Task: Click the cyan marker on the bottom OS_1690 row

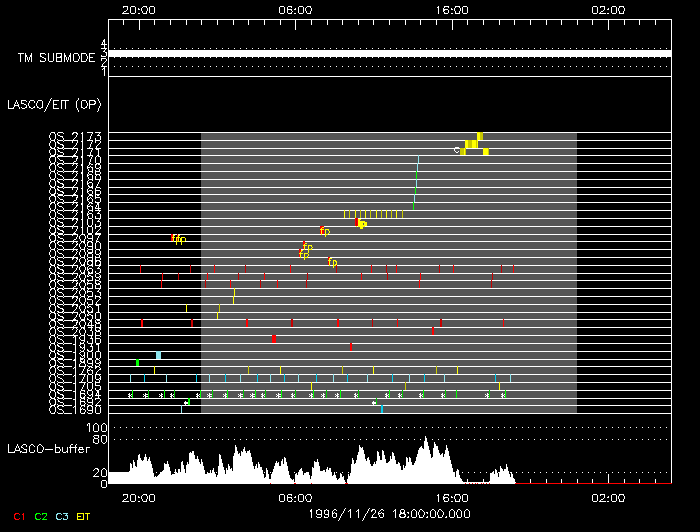Action: click(x=382, y=409)
